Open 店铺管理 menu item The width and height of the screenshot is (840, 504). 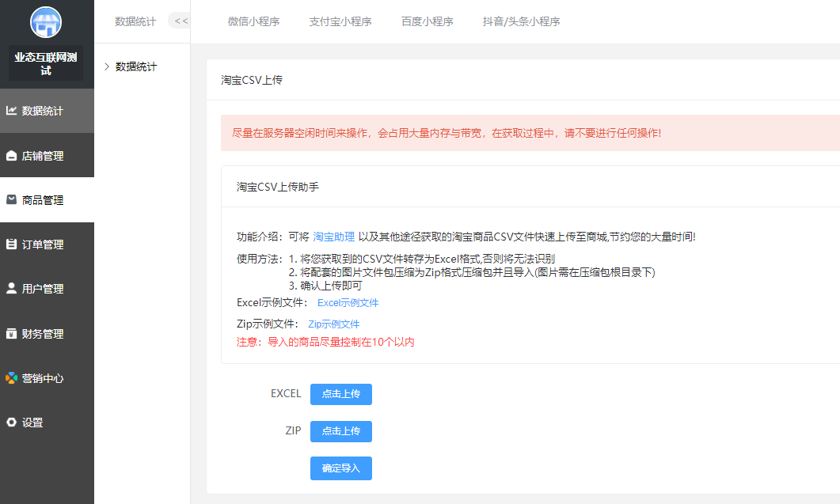(48, 155)
